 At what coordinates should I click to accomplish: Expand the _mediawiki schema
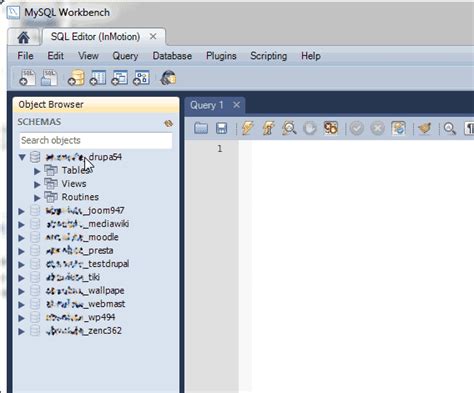pyautogui.click(x=21, y=224)
